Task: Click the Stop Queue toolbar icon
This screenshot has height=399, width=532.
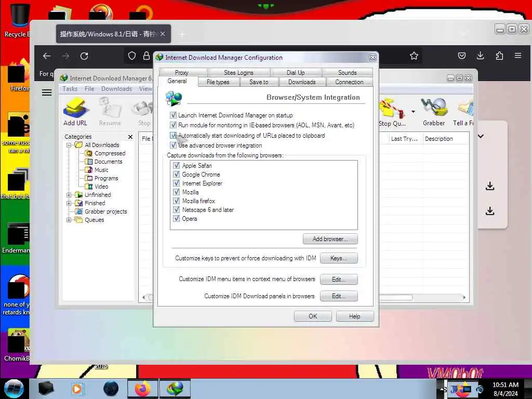Action: 392,111
